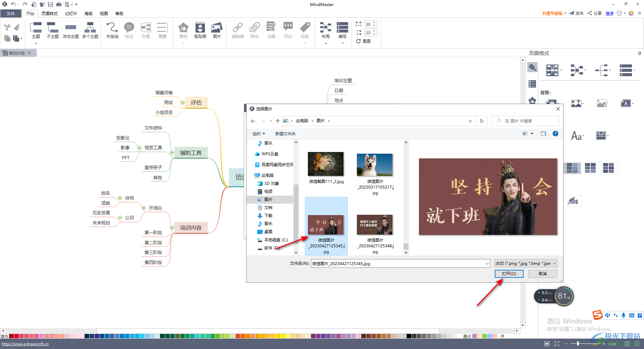Click the 取消 cancel button
The width and height of the screenshot is (644, 349).
(543, 274)
